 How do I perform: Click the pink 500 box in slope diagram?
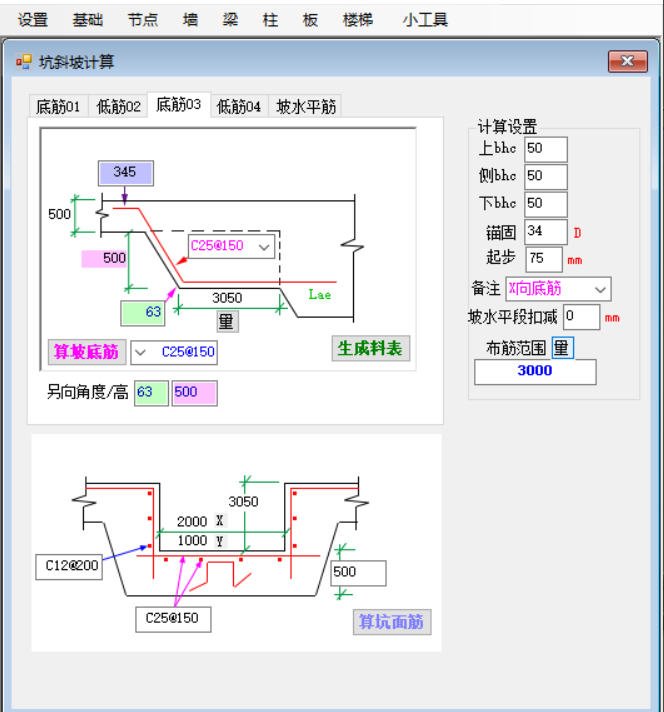(104, 258)
